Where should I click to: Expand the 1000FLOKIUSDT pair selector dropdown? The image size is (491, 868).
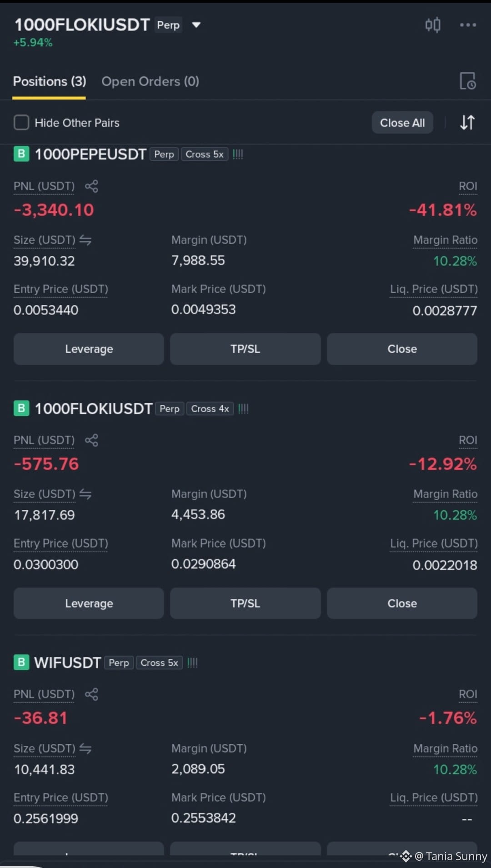tap(196, 25)
